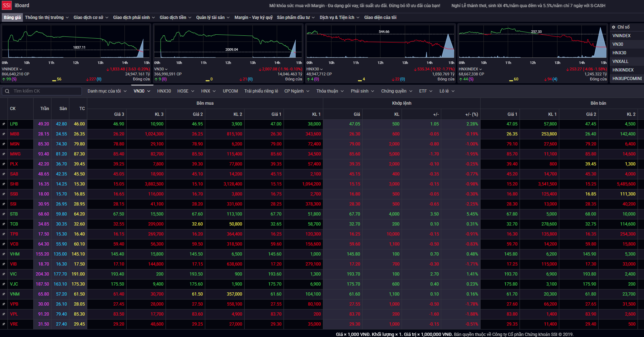The height and width of the screenshot is (337, 644).
Task: Toggle pin on the VCB stock row
Action: tap(4, 244)
